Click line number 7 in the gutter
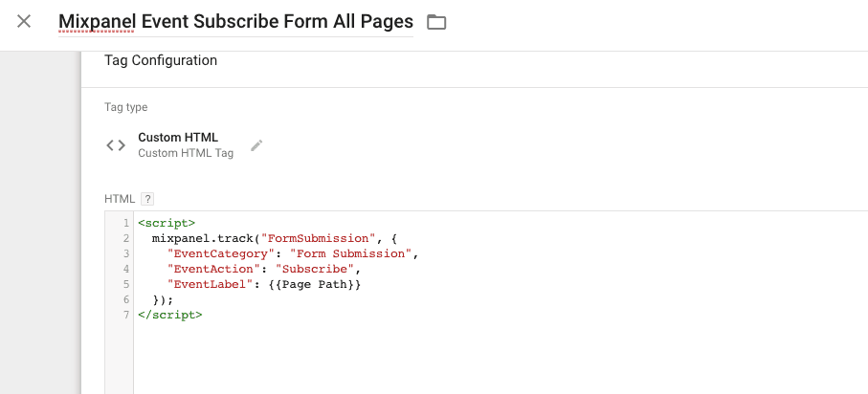Screen dimensions: 868x394 point(126,315)
